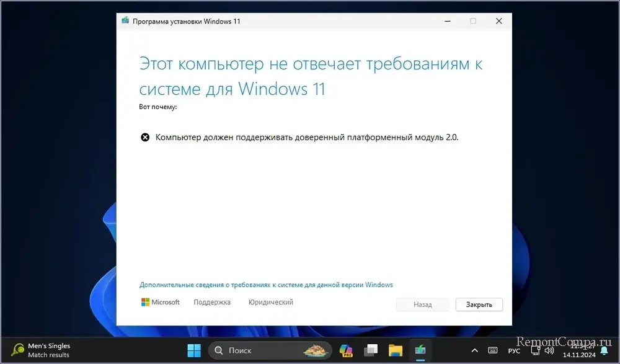This screenshot has width=620, height=364.
Task: Open the Men's Singles widget
Action: 41,350
